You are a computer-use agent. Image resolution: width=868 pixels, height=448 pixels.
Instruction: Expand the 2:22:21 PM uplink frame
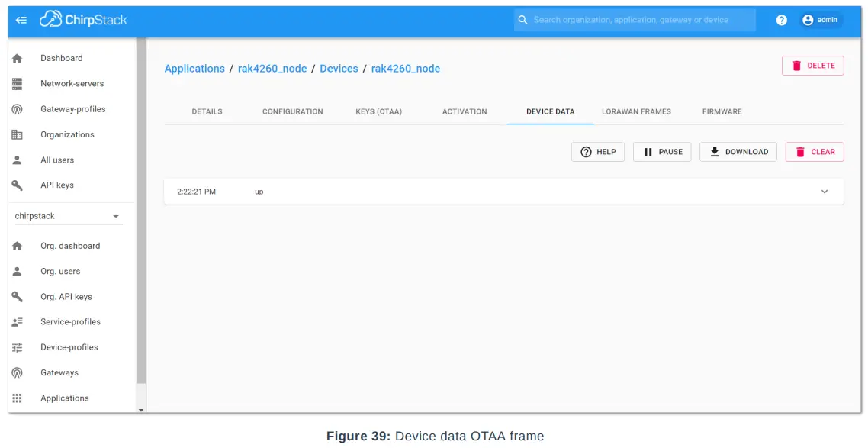click(824, 192)
